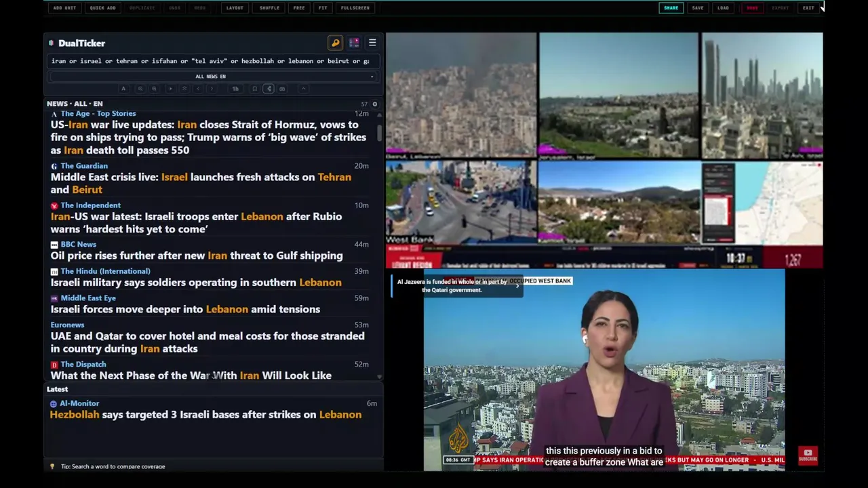
Task: Click the red button next to LOAD
Action: click(752, 8)
